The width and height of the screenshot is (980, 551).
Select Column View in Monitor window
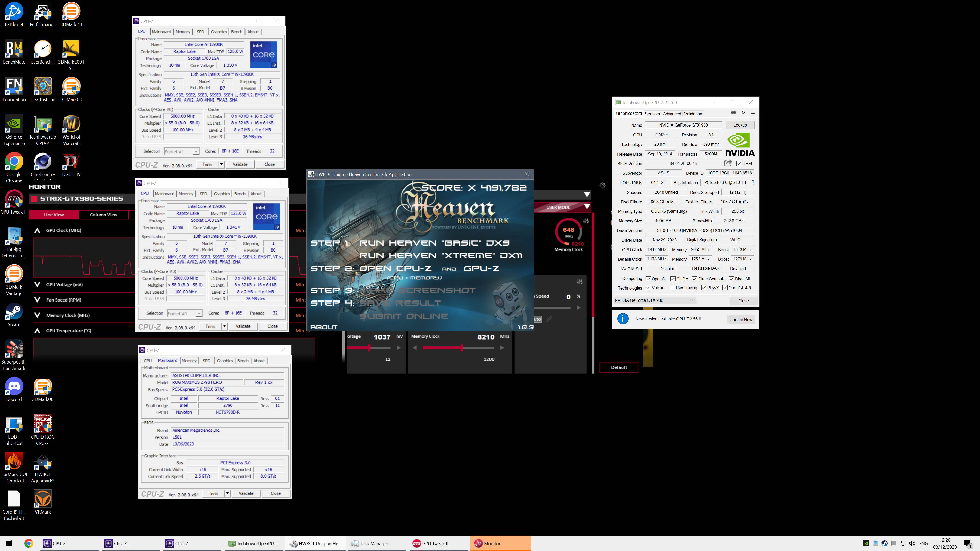[103, 215]
